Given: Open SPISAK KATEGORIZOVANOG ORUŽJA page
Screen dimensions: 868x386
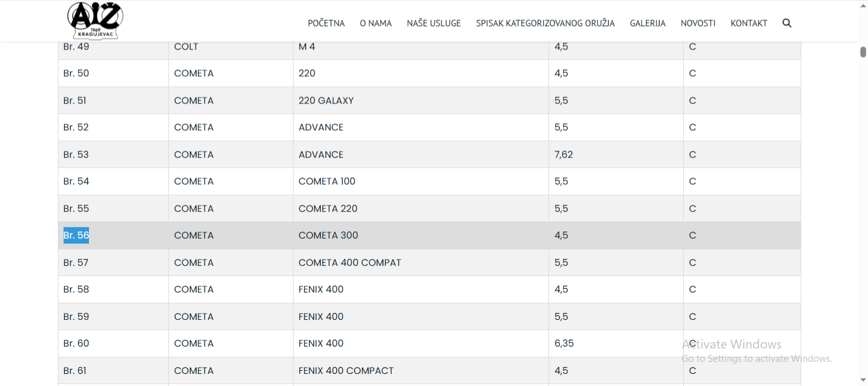Looking at the screenshot, I should 545,23.
